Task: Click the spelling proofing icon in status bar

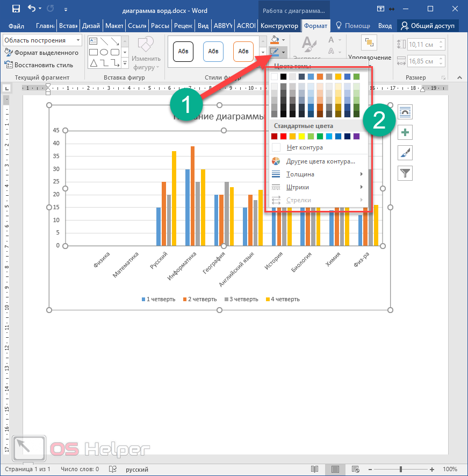Action: pyautogui.click(x=113, y=469)
